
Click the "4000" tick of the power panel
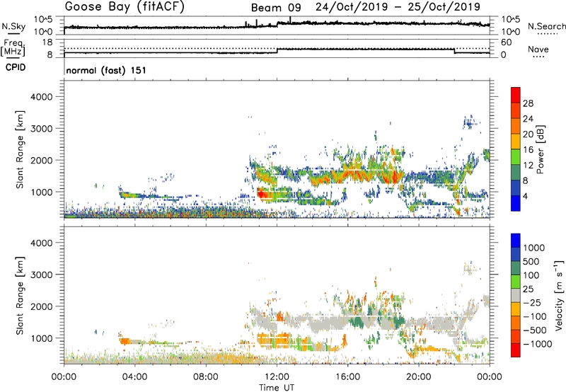click(41, 97)
